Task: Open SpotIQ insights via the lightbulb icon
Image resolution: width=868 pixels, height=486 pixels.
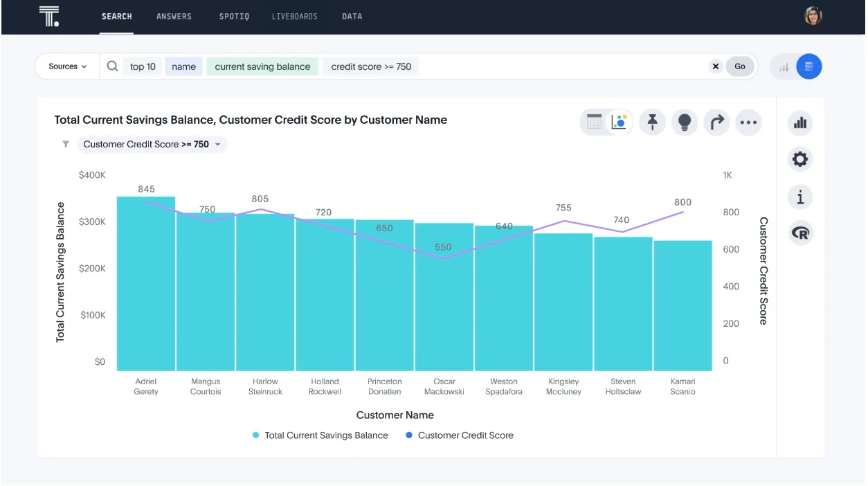Action: (x=684, y=122)
